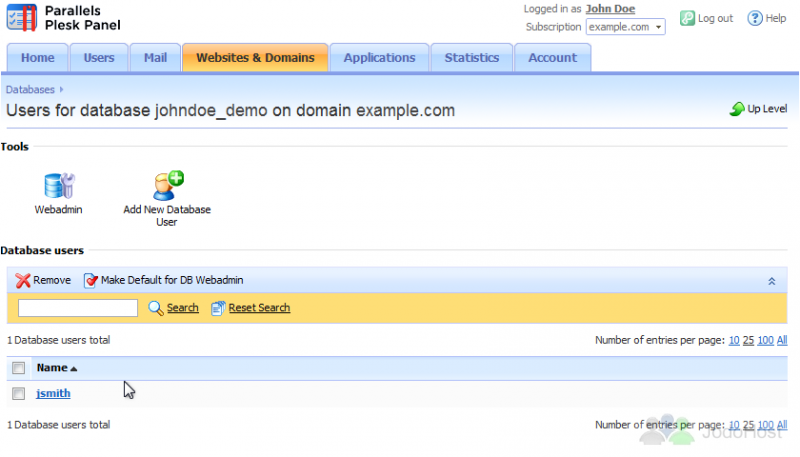Click the red Remove icon
Screen dimensions: 800x457
pyautogui.click(x=23, y=281)
